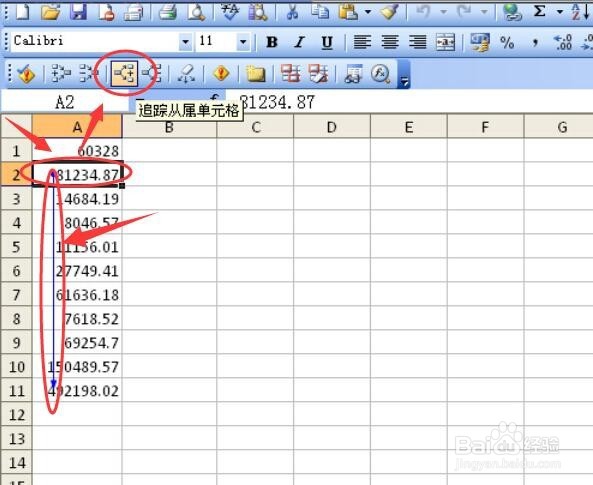
Task: Insert a hyperlink with the globe icon
Action: click(x=512, y=12)
